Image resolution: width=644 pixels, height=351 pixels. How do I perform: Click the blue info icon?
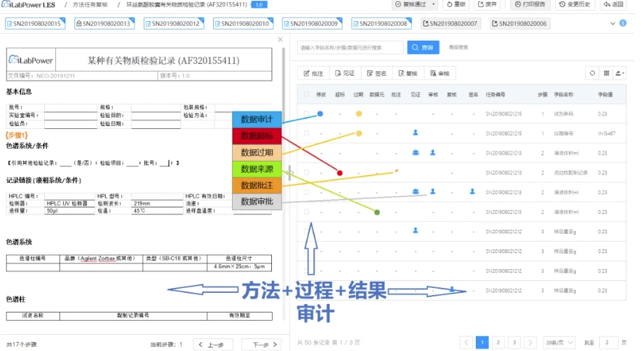tap(623, 24)
